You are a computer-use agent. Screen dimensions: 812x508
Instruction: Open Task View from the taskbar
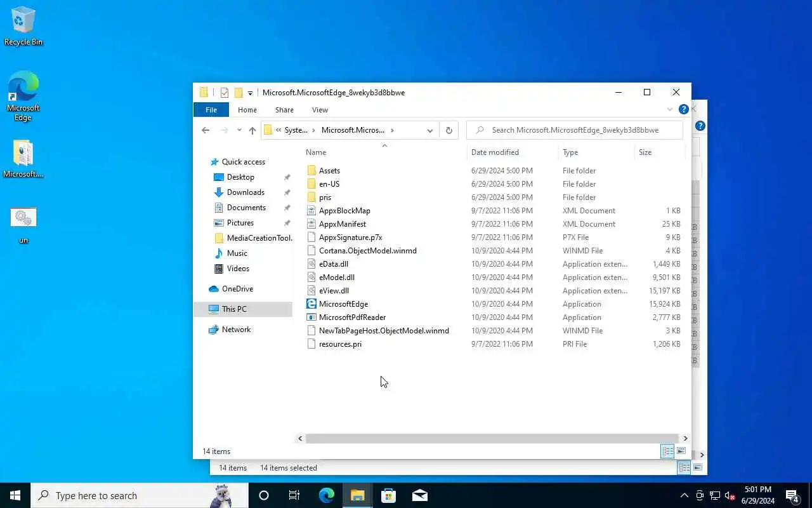tap(294, 495)
